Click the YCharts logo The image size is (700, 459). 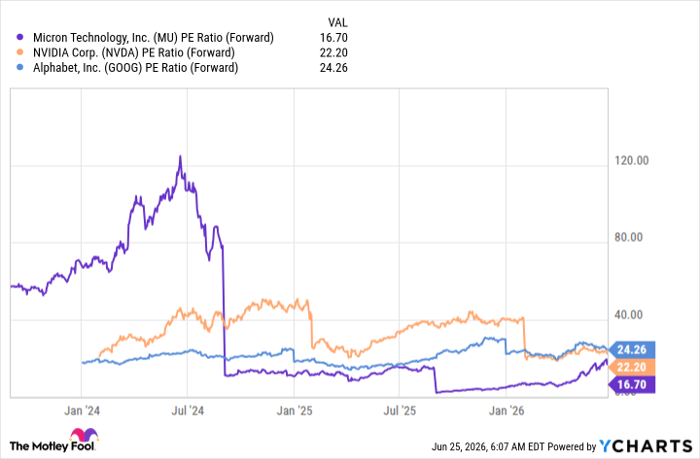645,446
